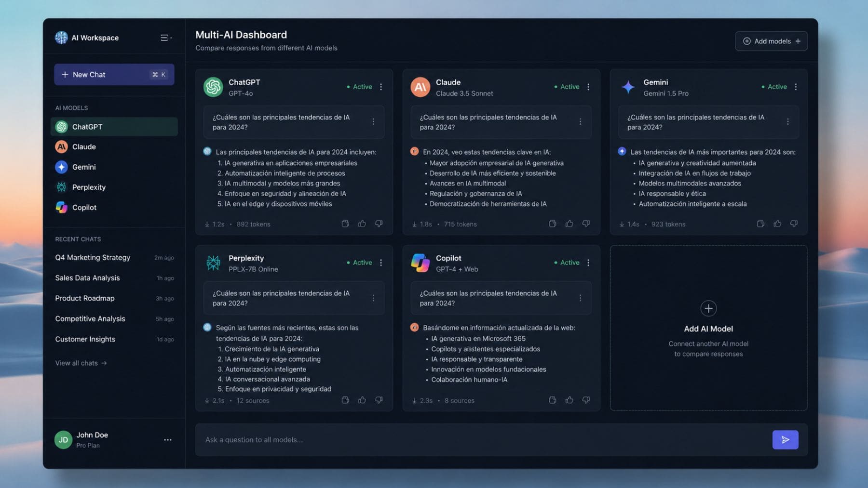Copy the Copilot response
This screenshot has height=488, width=868.
553,400
